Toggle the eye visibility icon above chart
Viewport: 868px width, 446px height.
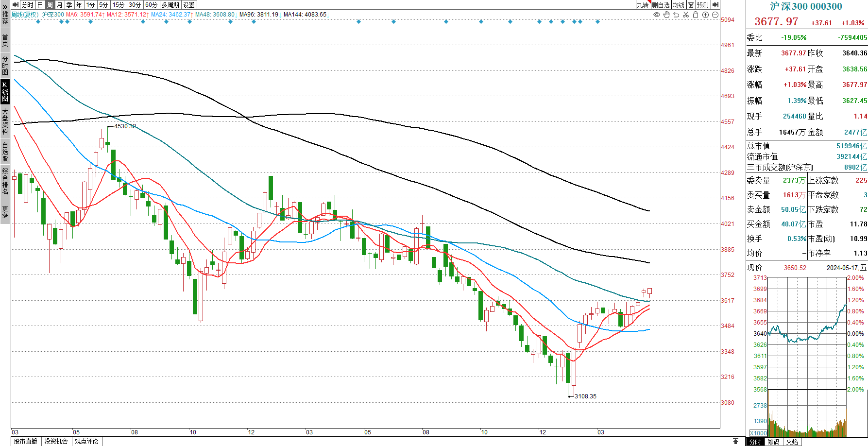(x=657, y=15)
